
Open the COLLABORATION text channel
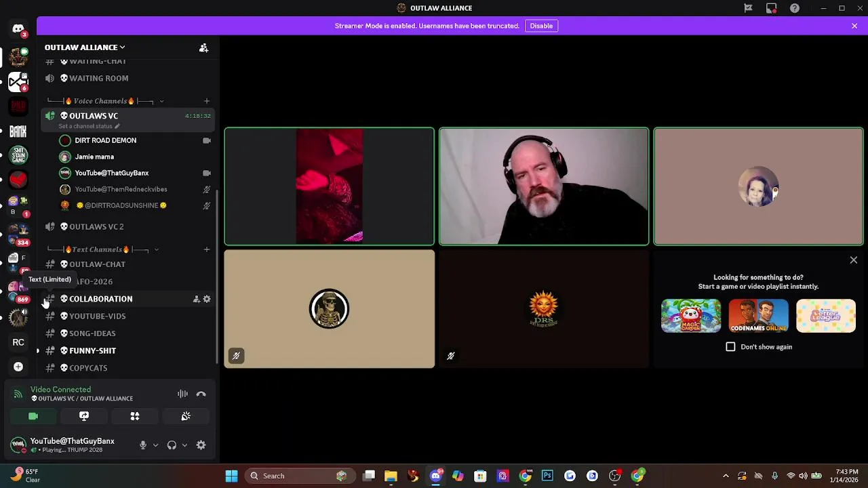(129, 299)
